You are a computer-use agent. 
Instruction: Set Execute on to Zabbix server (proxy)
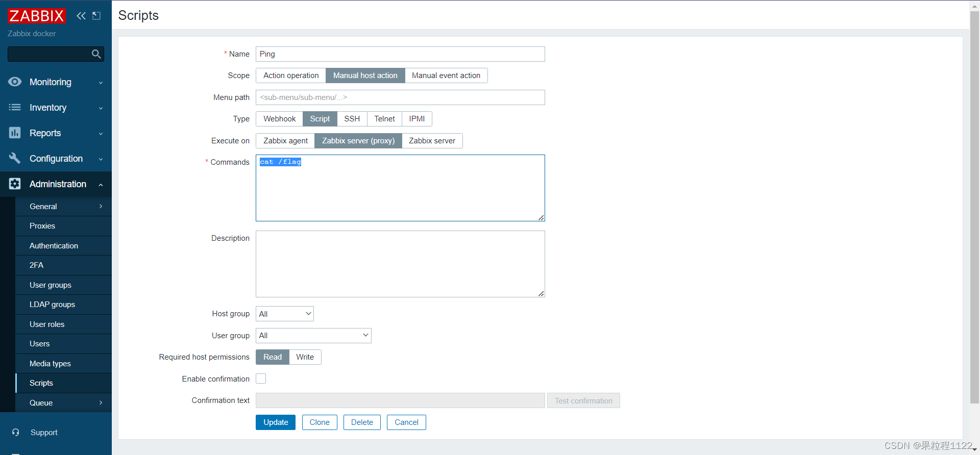[x=358, y=141]
